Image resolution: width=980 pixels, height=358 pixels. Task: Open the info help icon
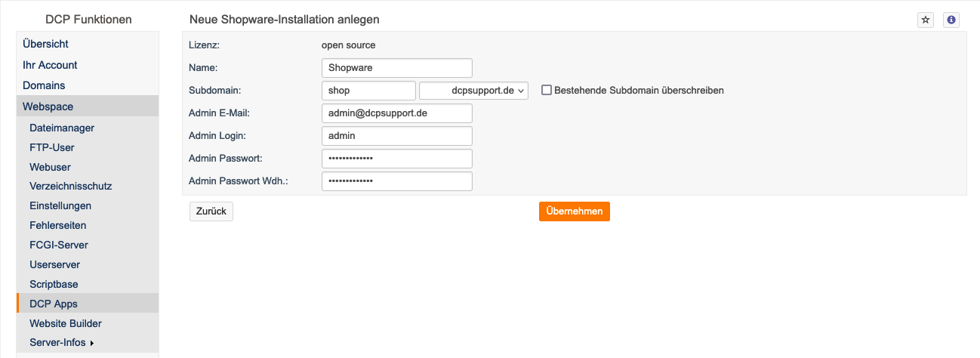[x=951, y=20]
